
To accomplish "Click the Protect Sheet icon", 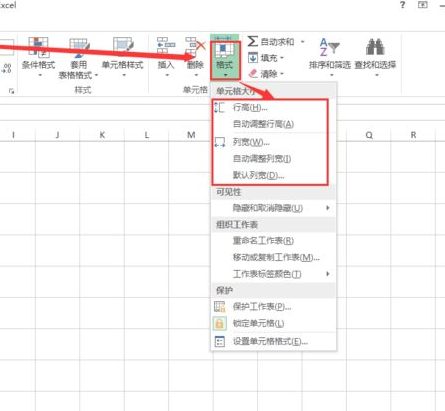I will click(x=219, y=306).
